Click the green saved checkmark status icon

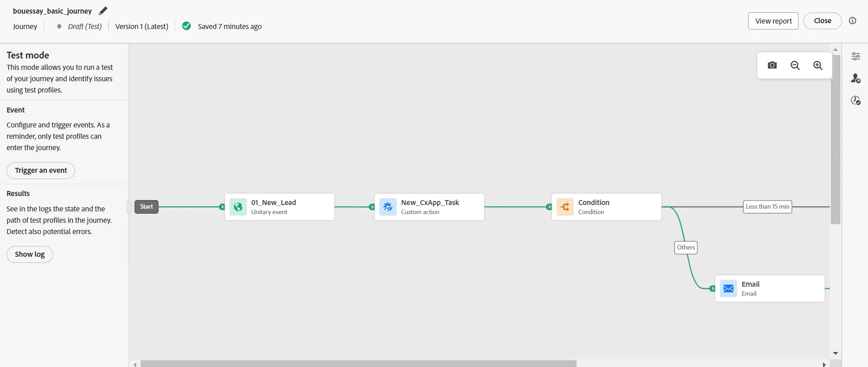point(187,26)
